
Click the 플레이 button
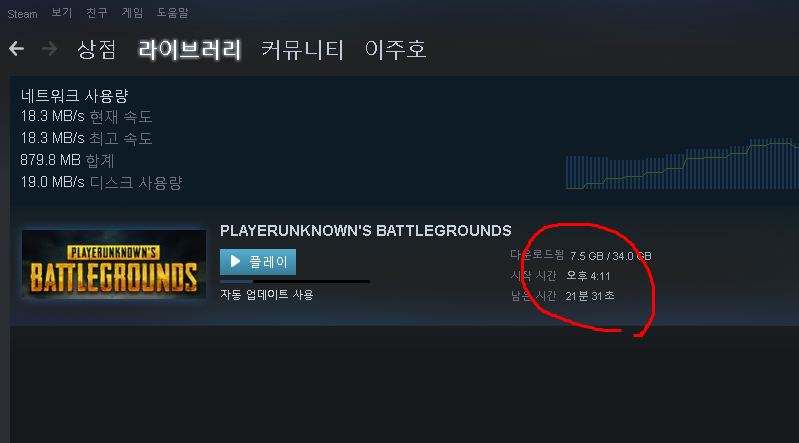click(x=258, y=262)
